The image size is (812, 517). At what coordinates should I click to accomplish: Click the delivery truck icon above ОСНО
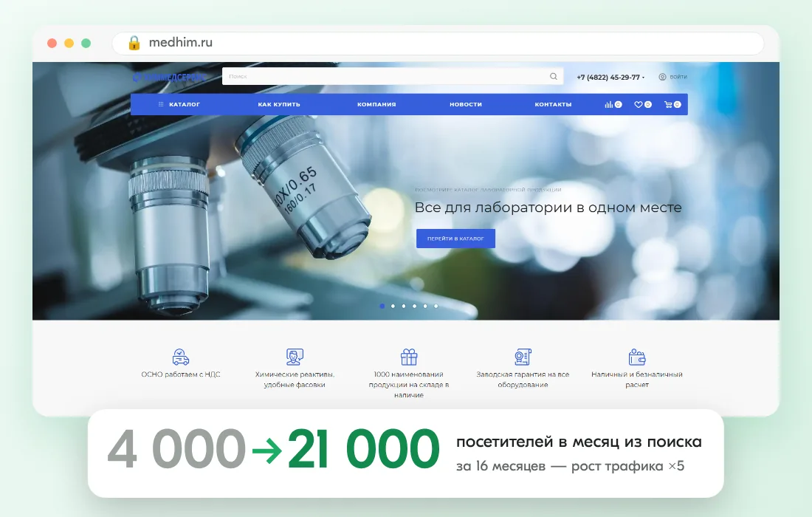[181, 357]
